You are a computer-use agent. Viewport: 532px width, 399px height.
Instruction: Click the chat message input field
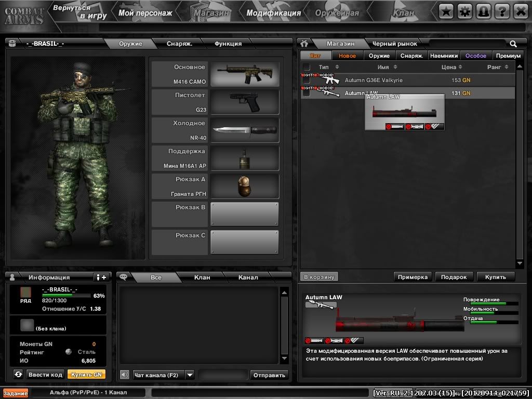coord(223,374)
